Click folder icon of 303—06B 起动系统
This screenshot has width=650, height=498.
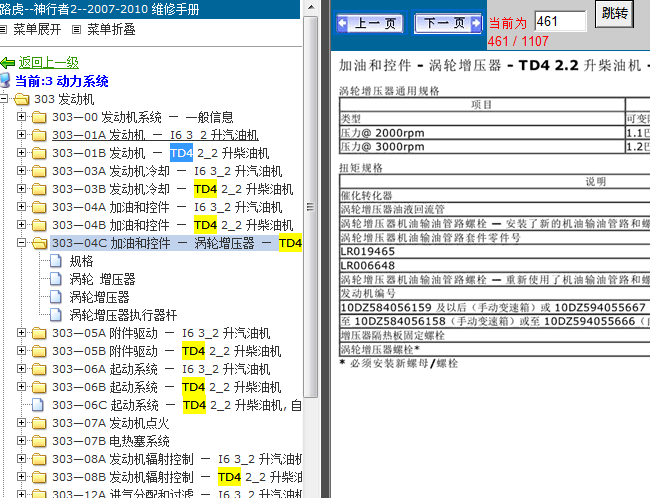coord(39,387)
